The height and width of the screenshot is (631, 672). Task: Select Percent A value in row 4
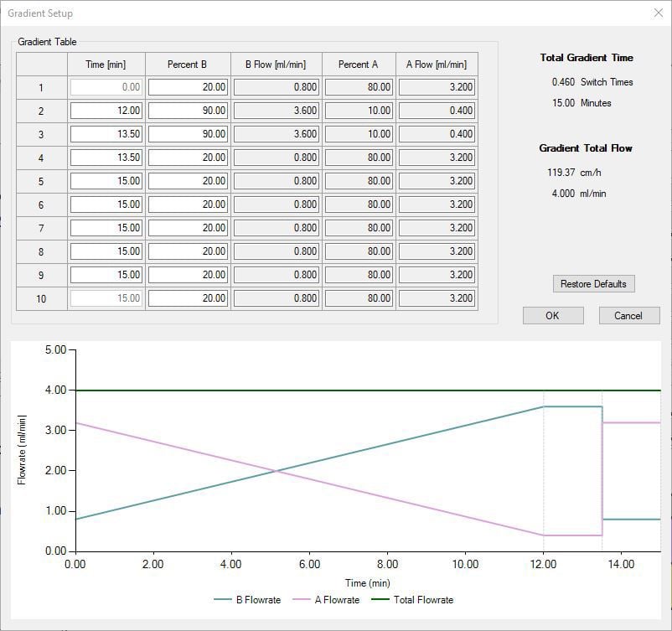pos(359,158)
